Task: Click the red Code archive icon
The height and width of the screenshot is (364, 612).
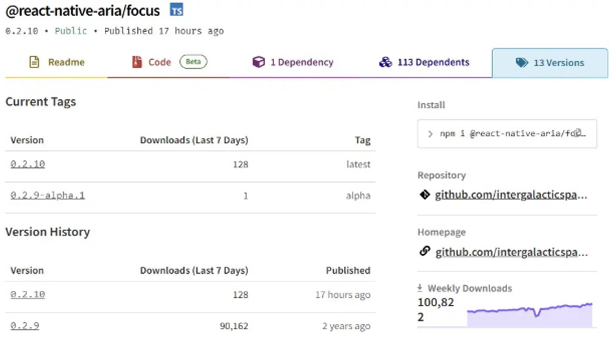Action: click(137, 62)
